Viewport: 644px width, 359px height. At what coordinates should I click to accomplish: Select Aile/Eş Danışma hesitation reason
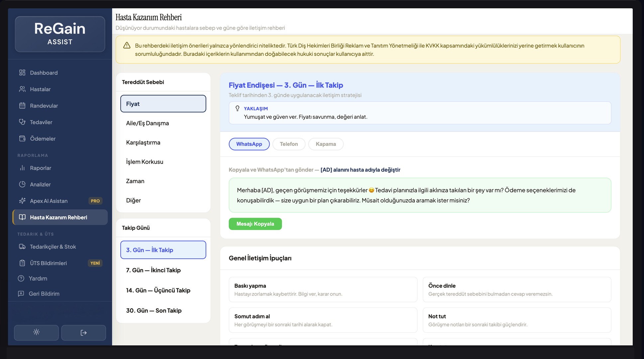148,123
